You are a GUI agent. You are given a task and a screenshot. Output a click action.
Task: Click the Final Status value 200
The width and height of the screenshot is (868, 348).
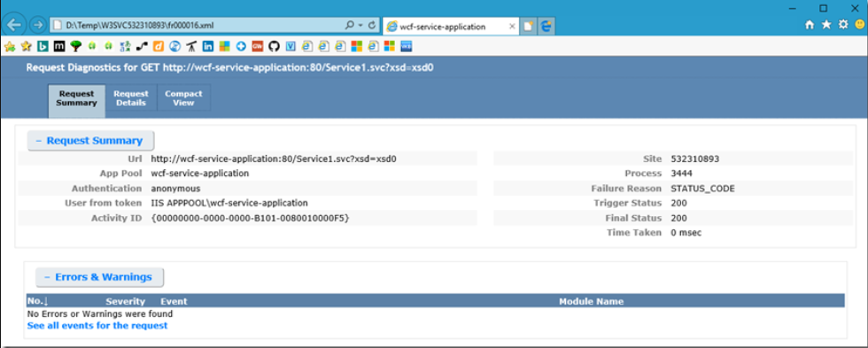tap(678, 218)
